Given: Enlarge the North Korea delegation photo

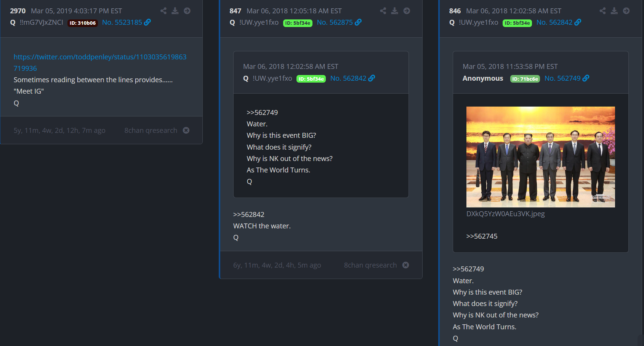Looking at the screenshot, I should tap(541, 157).
